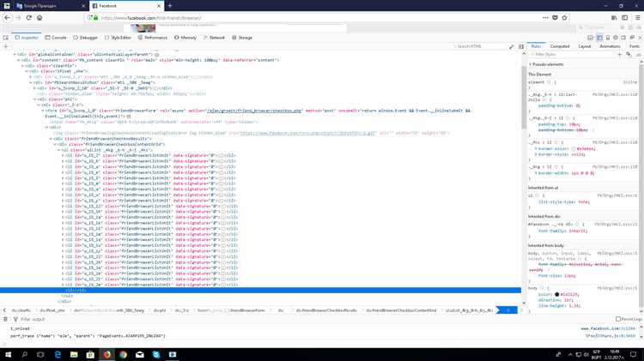Click the eyedropper color picker icon
This screenshot has width=644, height=361.
tap(512, 47)
